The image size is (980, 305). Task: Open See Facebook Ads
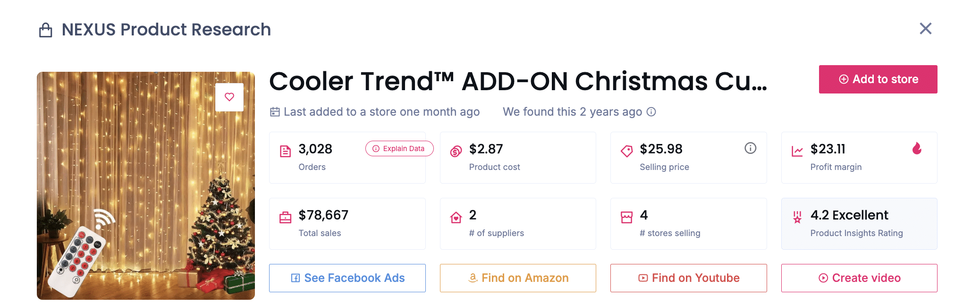point(347,278)
